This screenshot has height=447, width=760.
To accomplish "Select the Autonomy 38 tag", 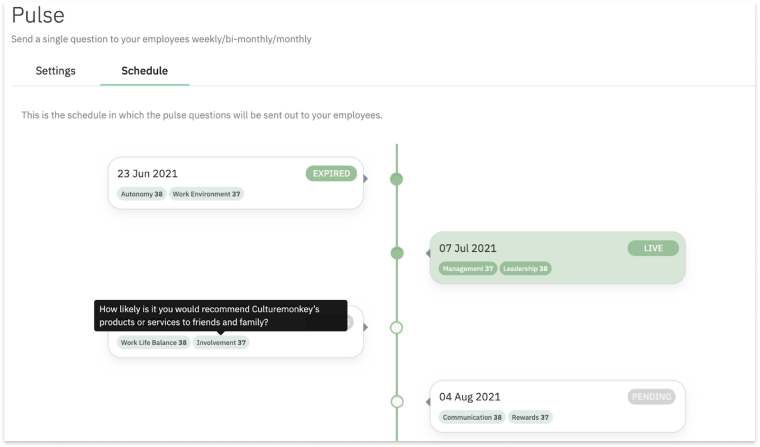I will tap(141, 194).
